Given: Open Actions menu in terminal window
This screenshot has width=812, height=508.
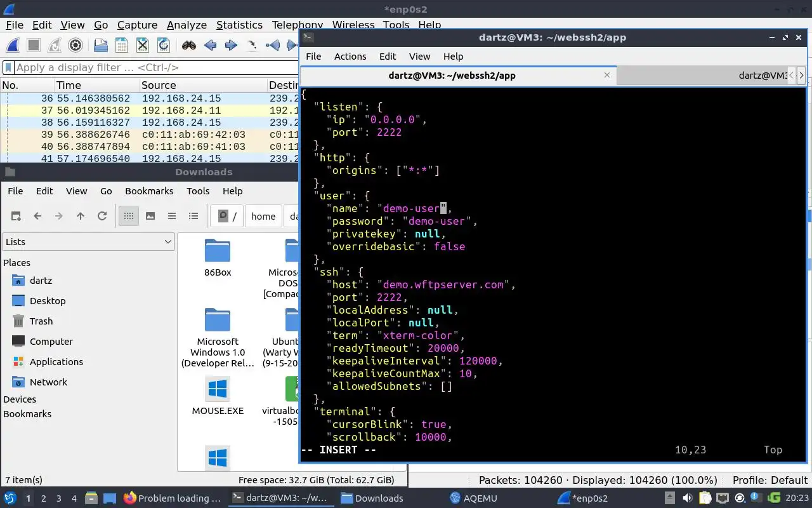Looking at the screenshot, I should coord(350,56).
